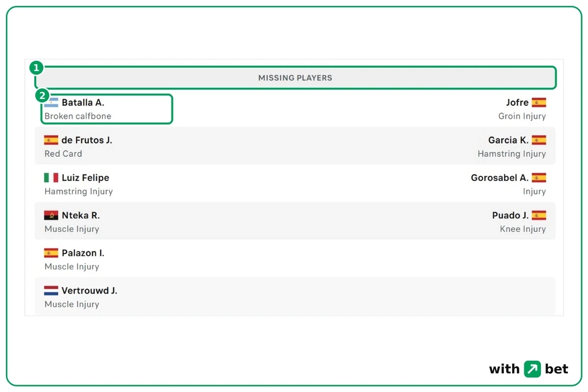Image resolution: width=588 pixels, height=392 pixels.
Task: Click the Argentina flag beside Batalla A.
Action: [51, 102]
